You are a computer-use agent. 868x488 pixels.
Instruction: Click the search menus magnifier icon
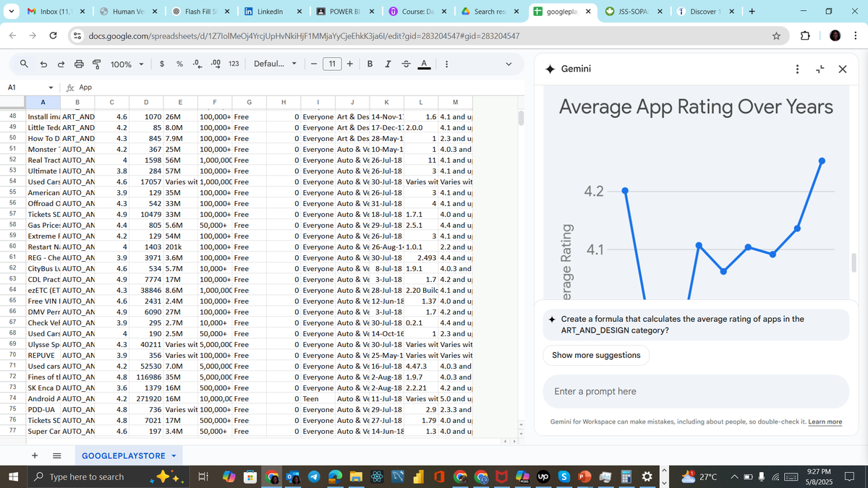25,64
